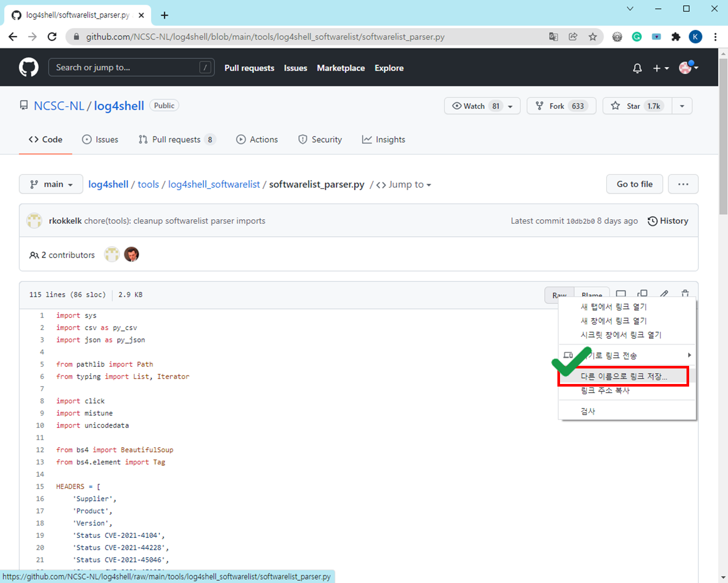Click line number 15 in the code
Viewport: 728px width, 583px height.
(40, 487)
